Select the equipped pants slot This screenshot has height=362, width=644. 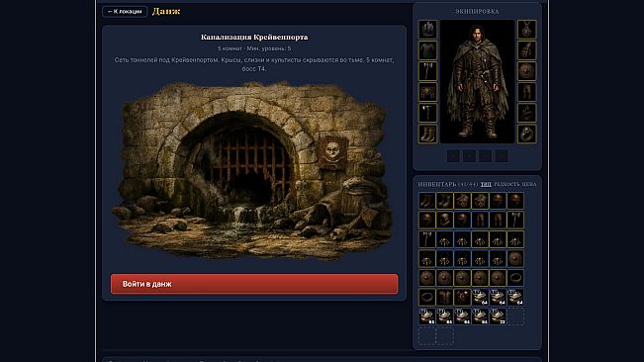click(526, 92)
